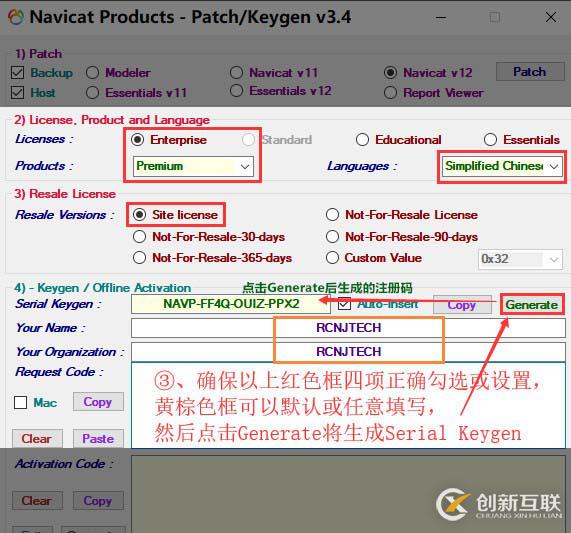Click the Navicat app icon in title bar
The width and height of the screenshot is (571, 533).
tap(16, 17)
